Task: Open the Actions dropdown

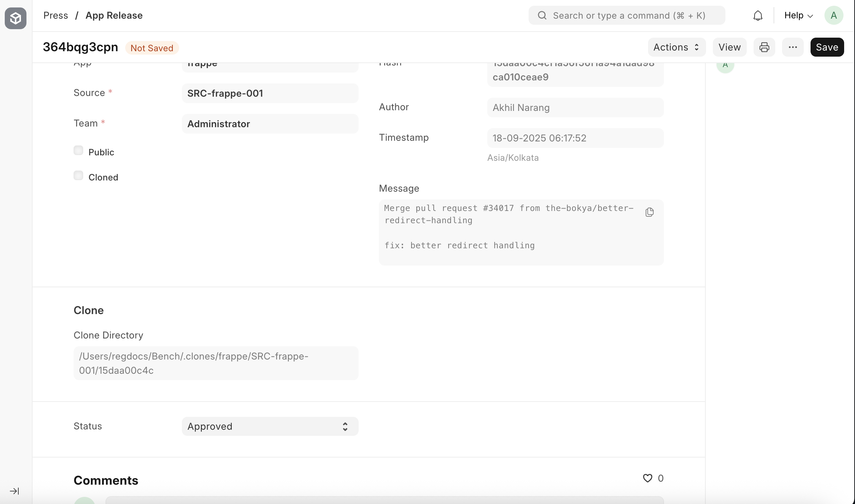Action: 676,47
